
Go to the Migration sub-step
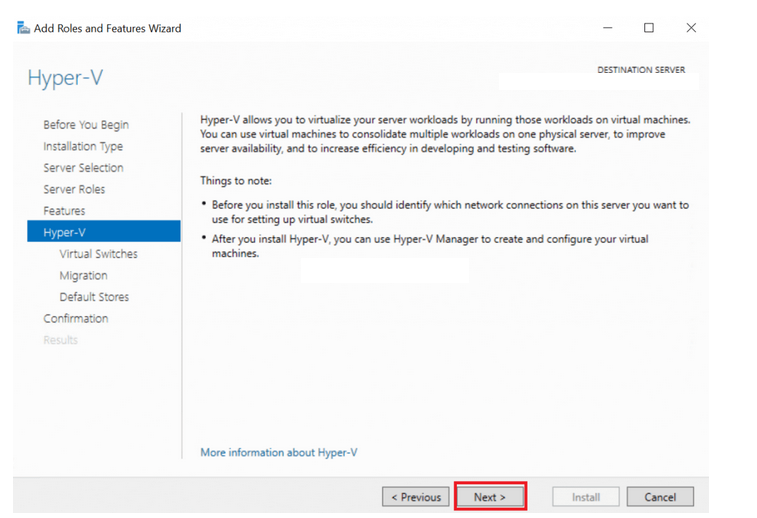point(84,276)
